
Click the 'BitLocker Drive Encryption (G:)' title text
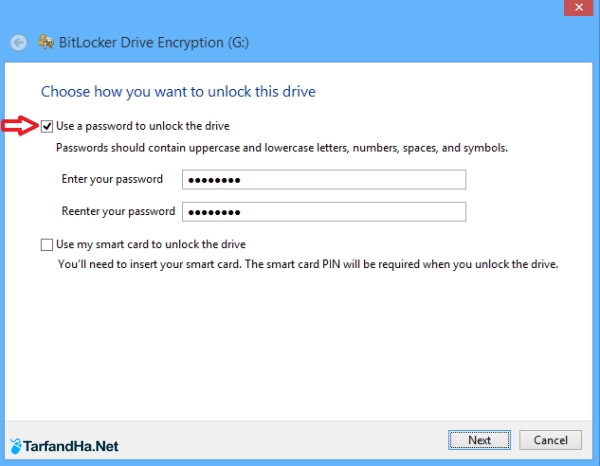pyautogui.click(x=154, y=42)
